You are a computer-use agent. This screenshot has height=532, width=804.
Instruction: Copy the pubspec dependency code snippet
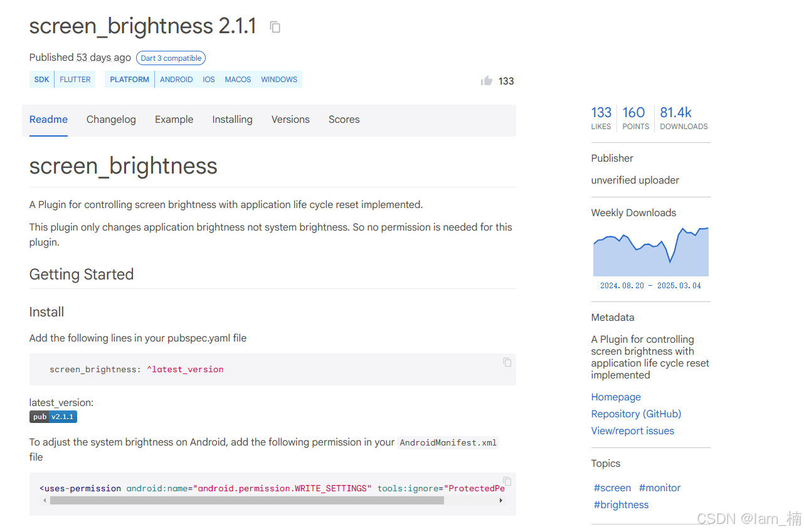[507, 362]
